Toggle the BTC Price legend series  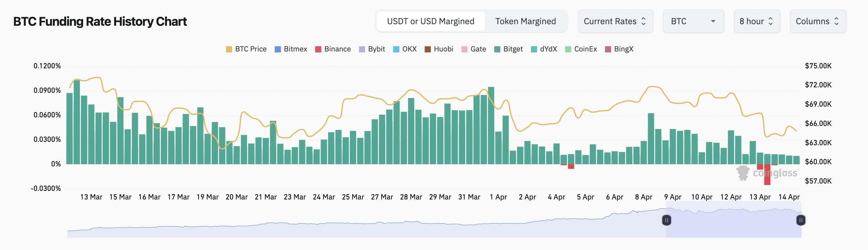pyautogui.click(x=246, y=49)
